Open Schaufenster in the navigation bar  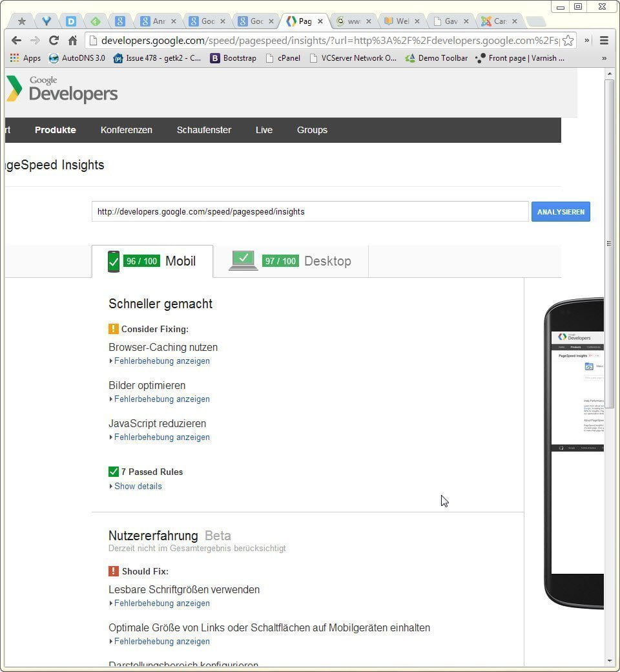pyautogui.click(x=204, y=130)
